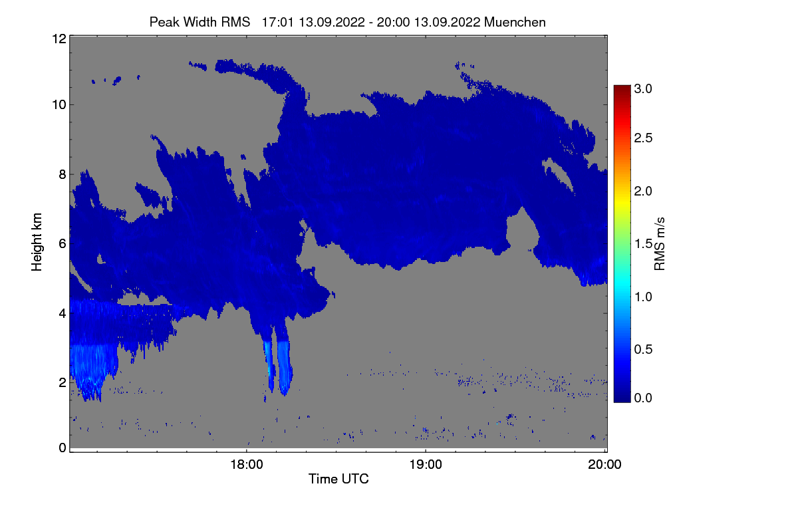
Task: Click the 'Height km' axis label
Action: 37,242
